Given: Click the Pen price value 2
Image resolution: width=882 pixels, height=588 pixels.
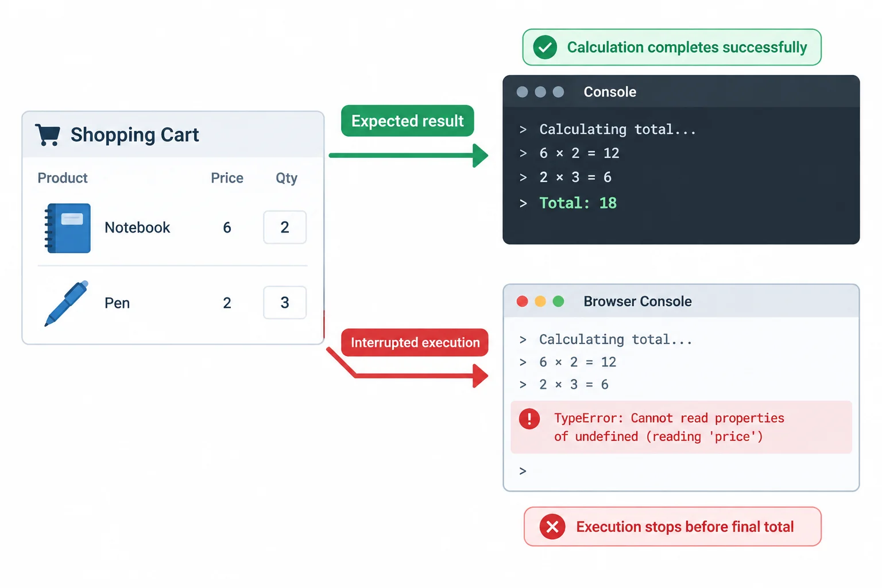Looking at the screenshot, I should 227,303.
